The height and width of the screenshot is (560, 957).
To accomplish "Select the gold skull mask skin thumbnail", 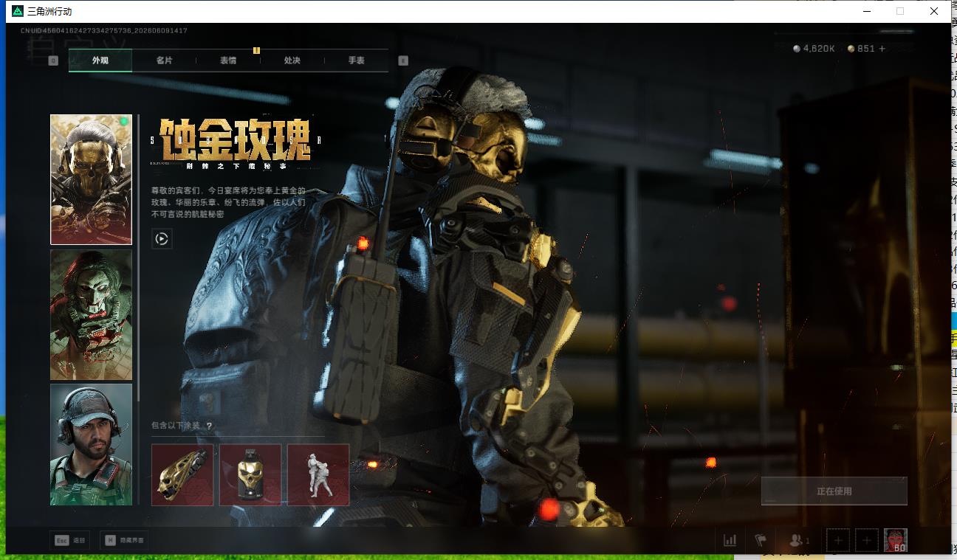I will (x=91, y=179).
